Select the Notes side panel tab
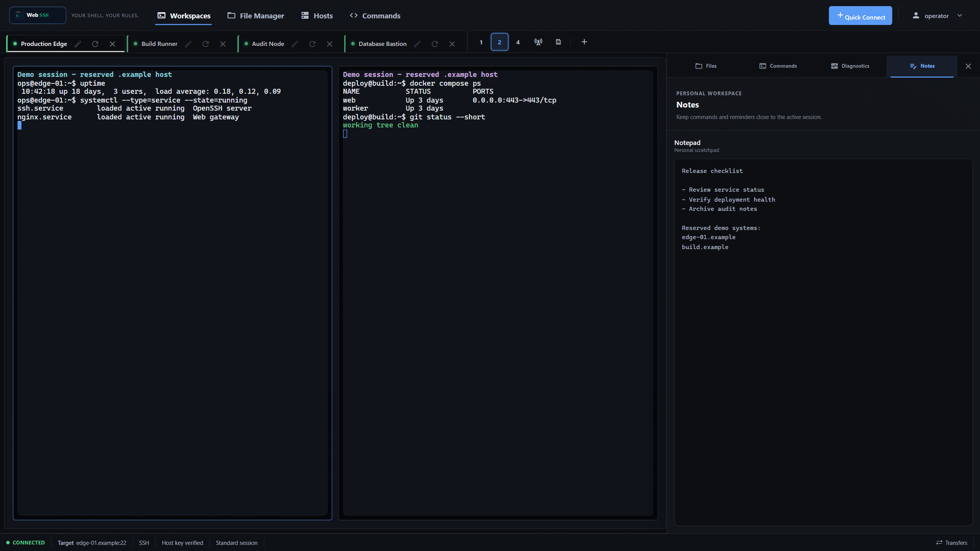This screenshot has width=980, height=551. [922, 66]
